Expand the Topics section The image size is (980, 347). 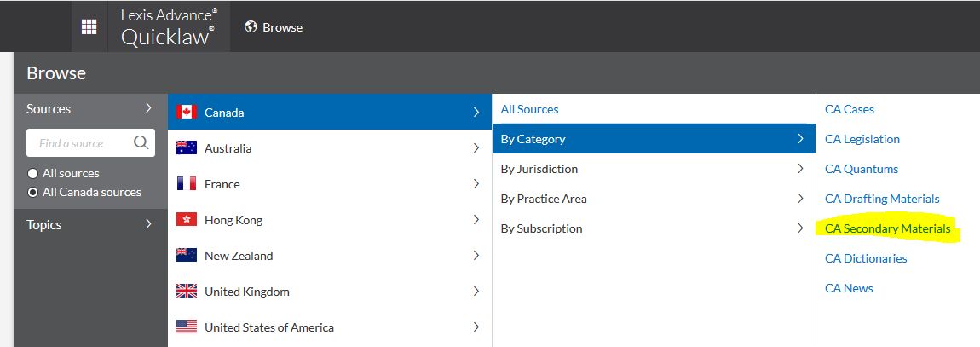tap(90, 224)
